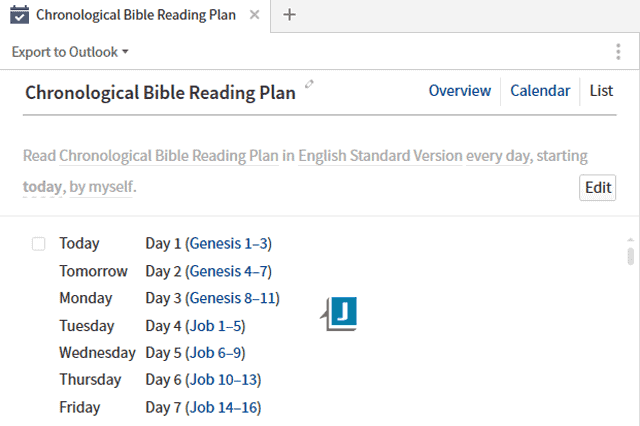Expand the Export to Outlook dropdown

click(70, 52)
